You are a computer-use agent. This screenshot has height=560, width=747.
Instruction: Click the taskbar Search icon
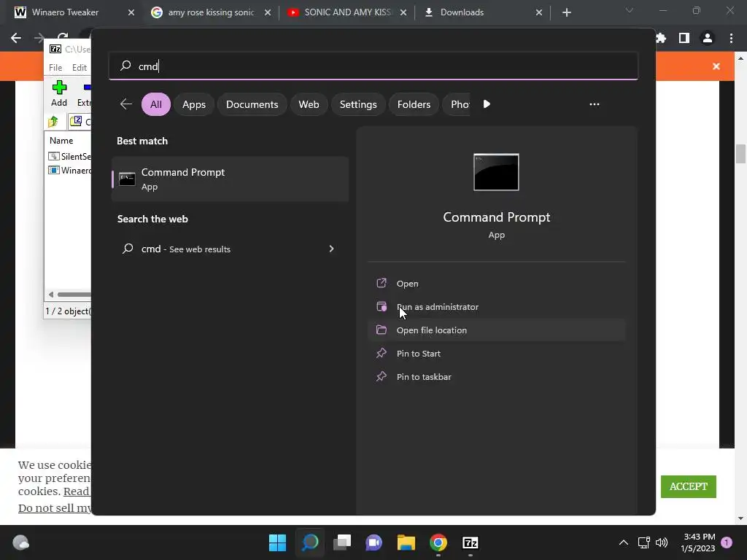(x=309, y=542)
